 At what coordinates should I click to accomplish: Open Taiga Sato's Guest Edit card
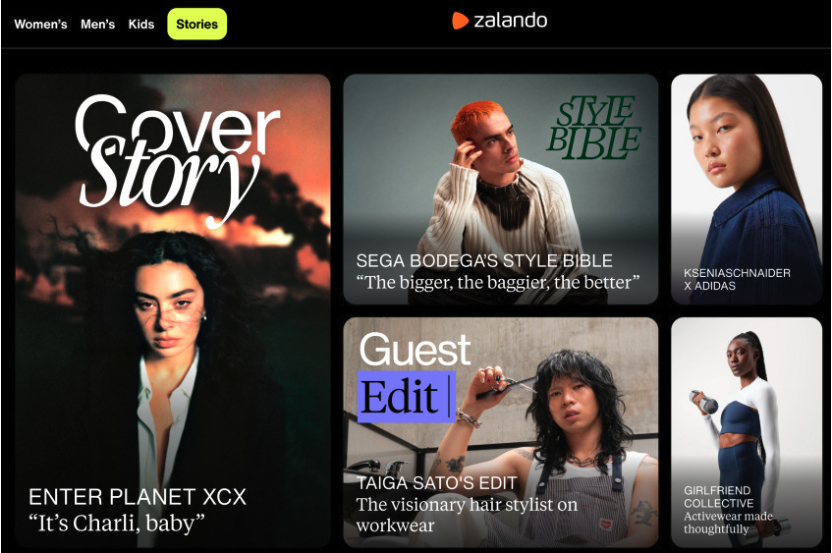click(500, 432)
